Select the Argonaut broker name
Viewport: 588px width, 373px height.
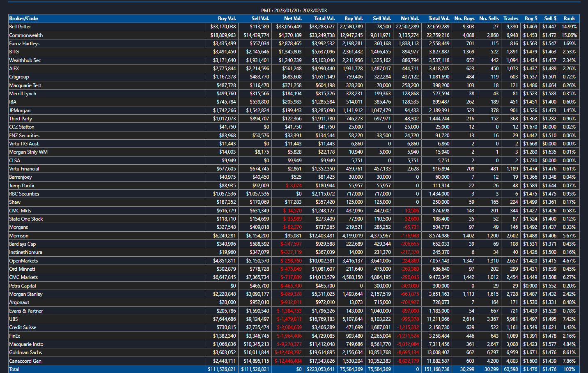19,302
